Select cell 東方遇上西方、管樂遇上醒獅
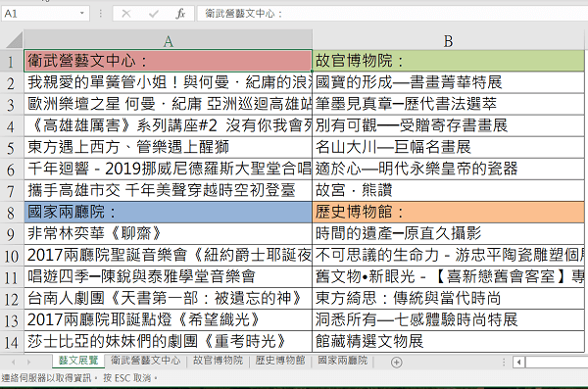588x389 pixels. [x=168, y=147]
